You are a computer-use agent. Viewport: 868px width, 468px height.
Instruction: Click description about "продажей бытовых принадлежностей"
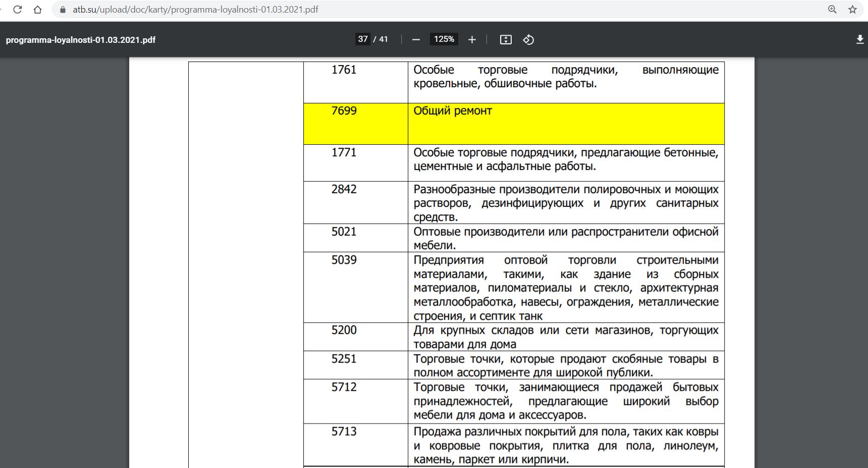566,401
